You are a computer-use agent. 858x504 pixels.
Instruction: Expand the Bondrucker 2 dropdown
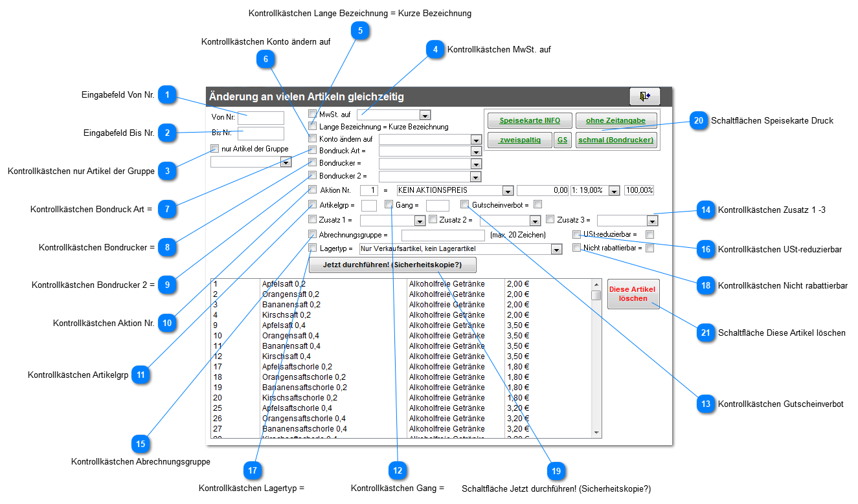pos(476,177)
